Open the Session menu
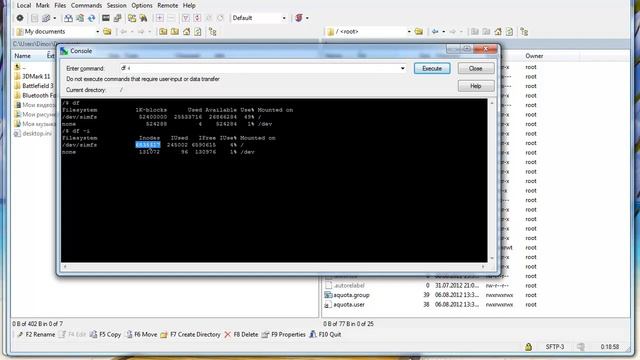 pos(116,5)
